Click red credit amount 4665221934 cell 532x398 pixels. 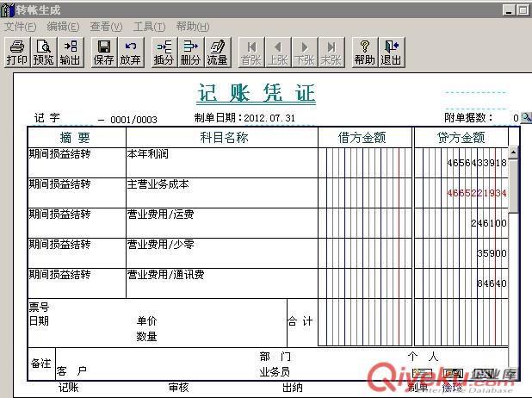point(461,193)
